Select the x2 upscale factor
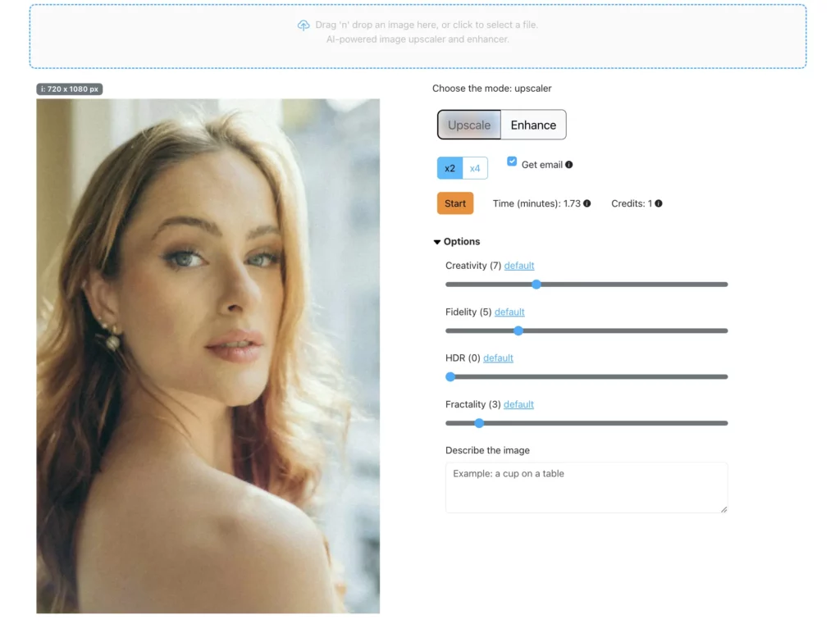Image resolution: width=840 pixels, height=624 pixels. [450, 167]
